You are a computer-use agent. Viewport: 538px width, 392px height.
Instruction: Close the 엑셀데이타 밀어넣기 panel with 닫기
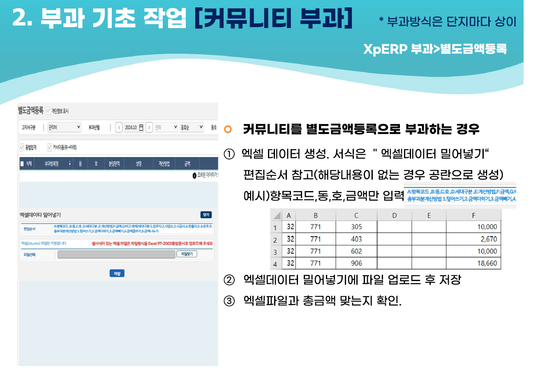tap(206, 214)
